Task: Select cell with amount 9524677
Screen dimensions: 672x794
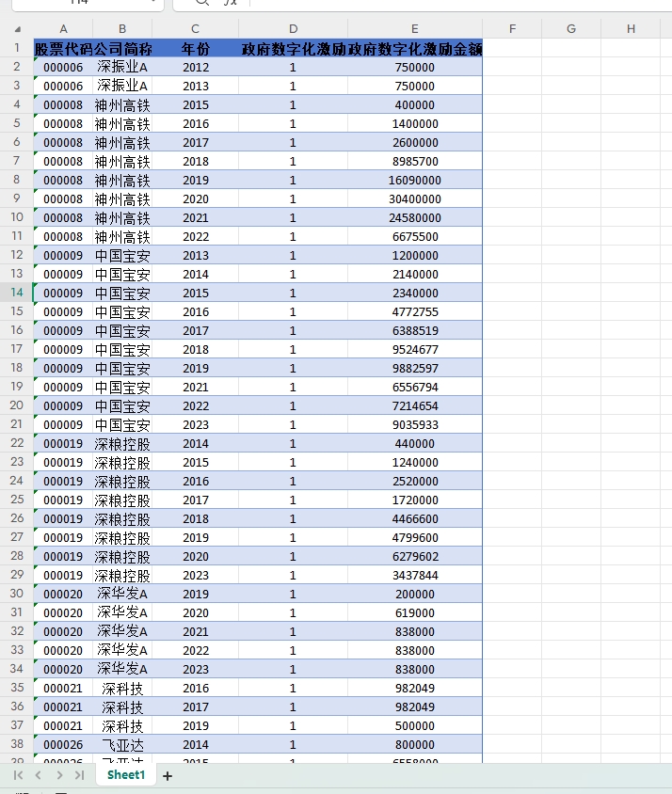Action: 414,349
